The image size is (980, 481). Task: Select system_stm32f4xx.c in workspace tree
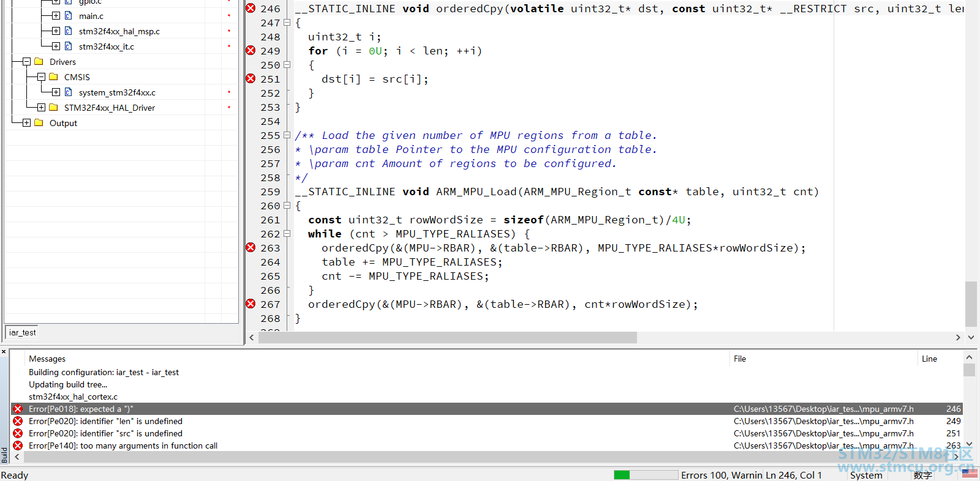click(x=117, y=92)
